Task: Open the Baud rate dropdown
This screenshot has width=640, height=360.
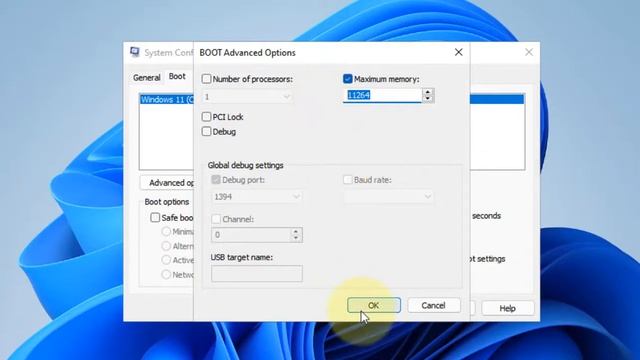Action: (x=389, y=197)
